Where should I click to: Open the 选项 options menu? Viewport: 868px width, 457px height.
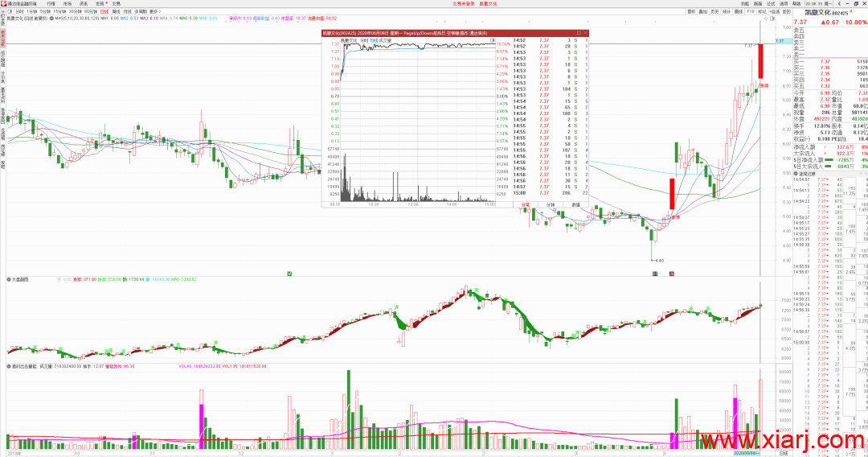[x=784, y=3]
